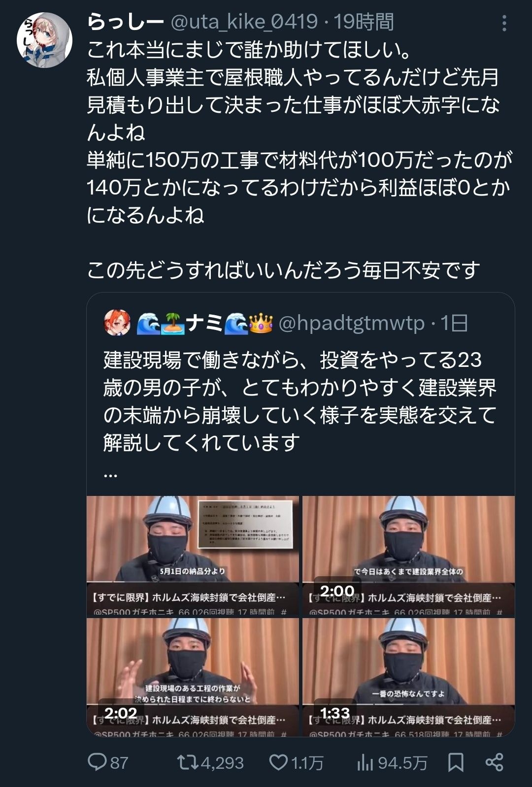This screenshot has height=787, width=532.
Task: Open the quoted tweet body about 建設現場
Action: [300, 401]
